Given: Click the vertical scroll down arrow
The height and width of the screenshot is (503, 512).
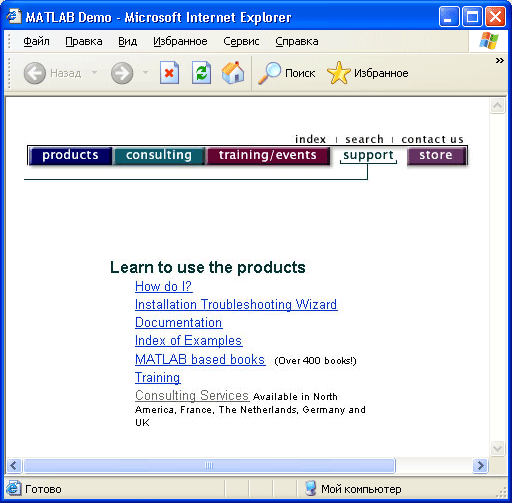Looking at the screenshot, I should click(x=497, y=448).
